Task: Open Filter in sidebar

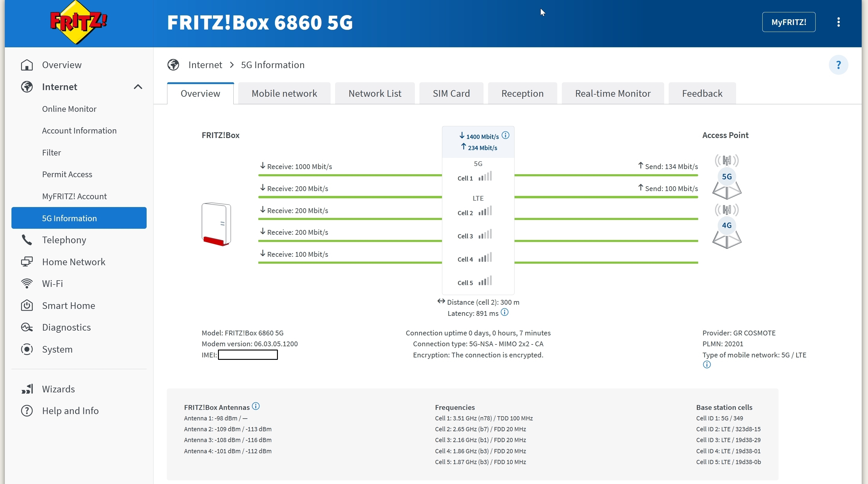Action: 51,152
